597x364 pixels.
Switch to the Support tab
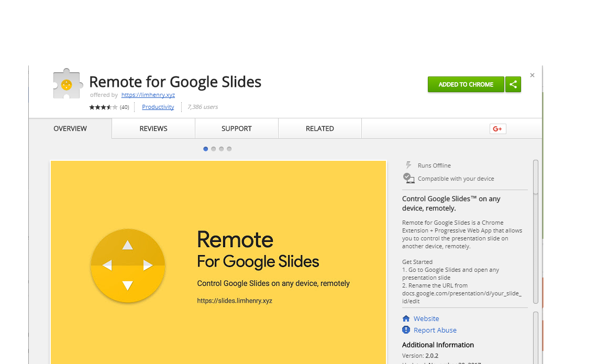[x=236, y=129]
